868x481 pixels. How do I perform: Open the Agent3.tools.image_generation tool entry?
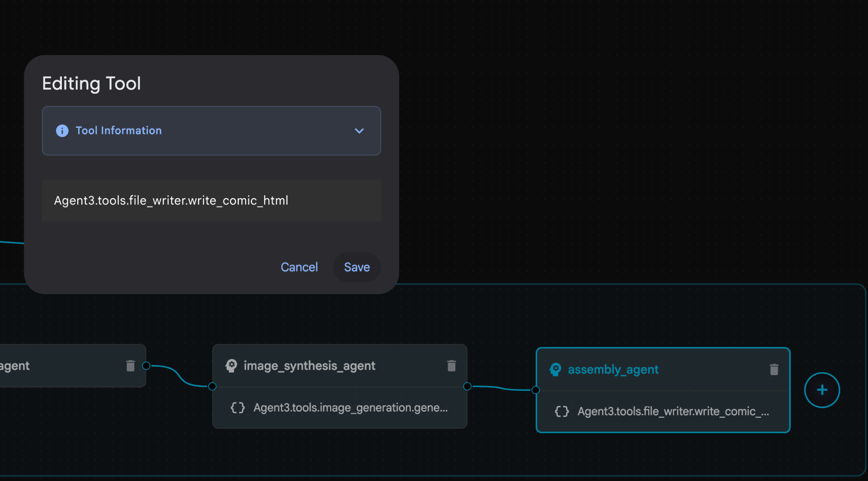click(350, 408)
